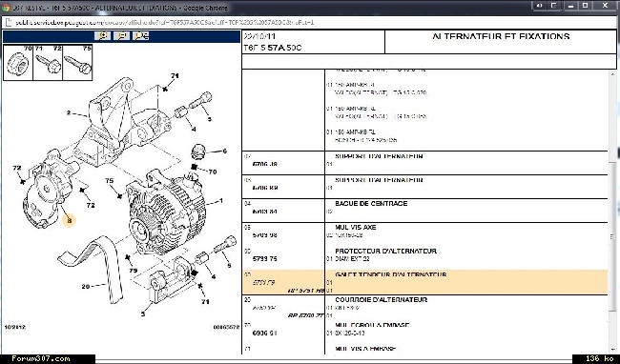Screen dimensions: 620x364
Task: Select callout 20 for the drive belt
Action: click(86, 286)
